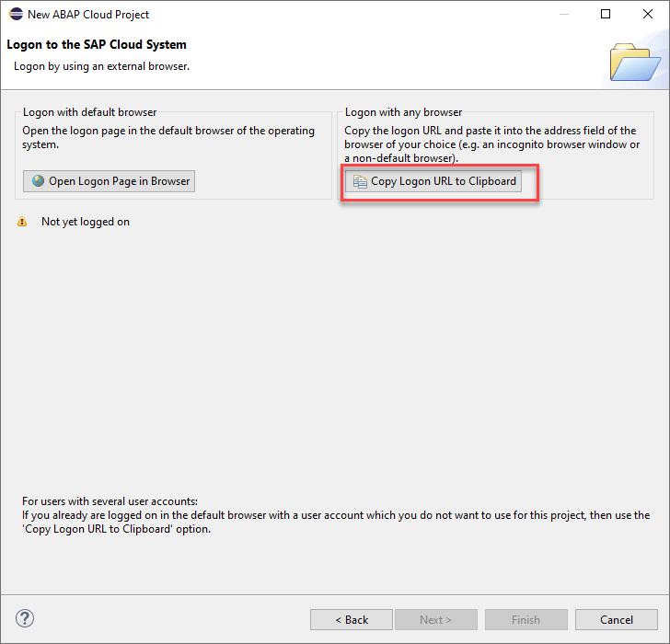670x644 pixels.
Task: Click the "New ABAP Cloud Project" title text
Action: [x=88, y=14]
